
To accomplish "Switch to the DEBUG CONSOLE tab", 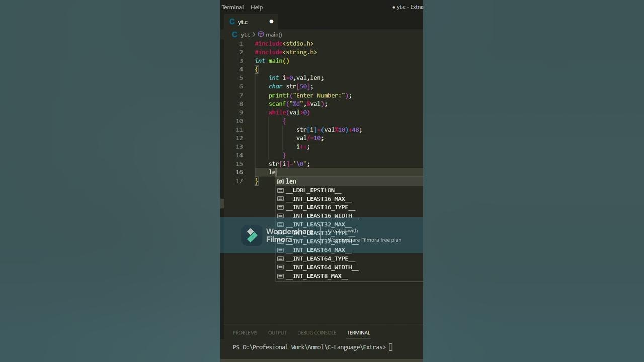I will pyautogui.click(x=316, y=333).
